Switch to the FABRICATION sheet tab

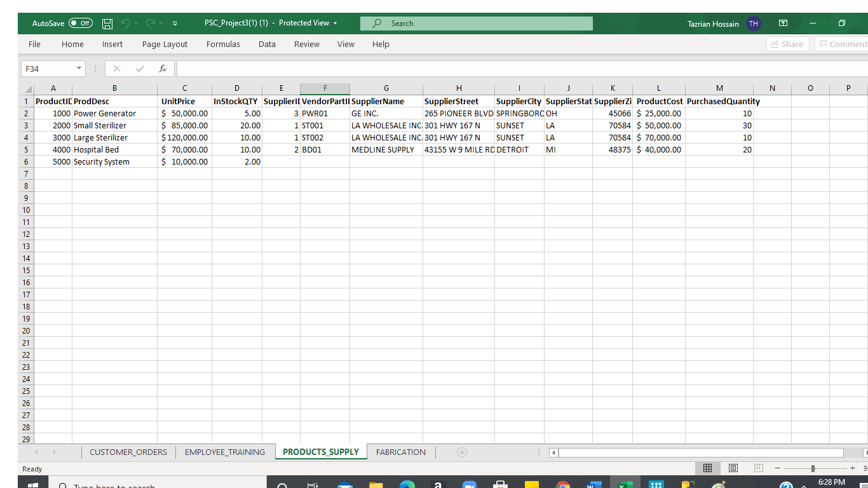400,452
